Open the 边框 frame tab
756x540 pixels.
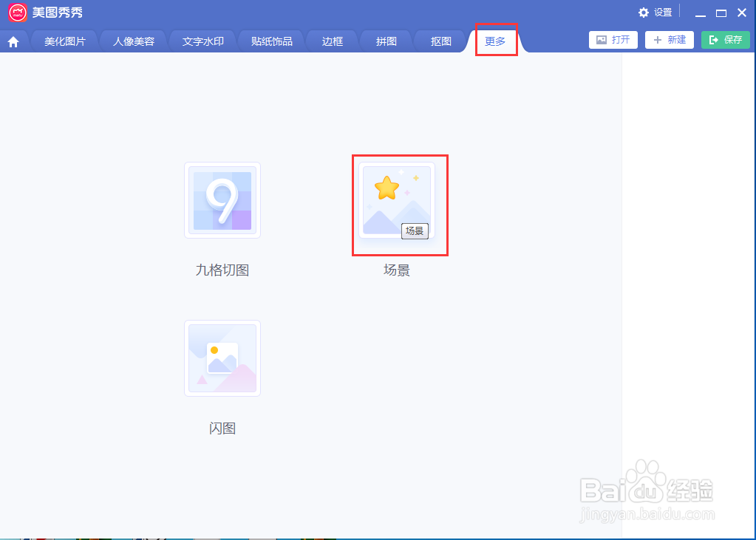331,41
